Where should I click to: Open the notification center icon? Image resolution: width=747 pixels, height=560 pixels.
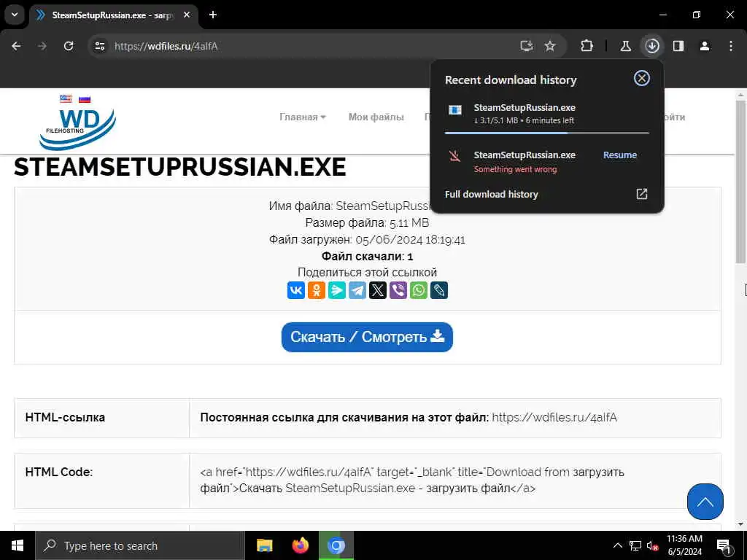pos(723,545)
